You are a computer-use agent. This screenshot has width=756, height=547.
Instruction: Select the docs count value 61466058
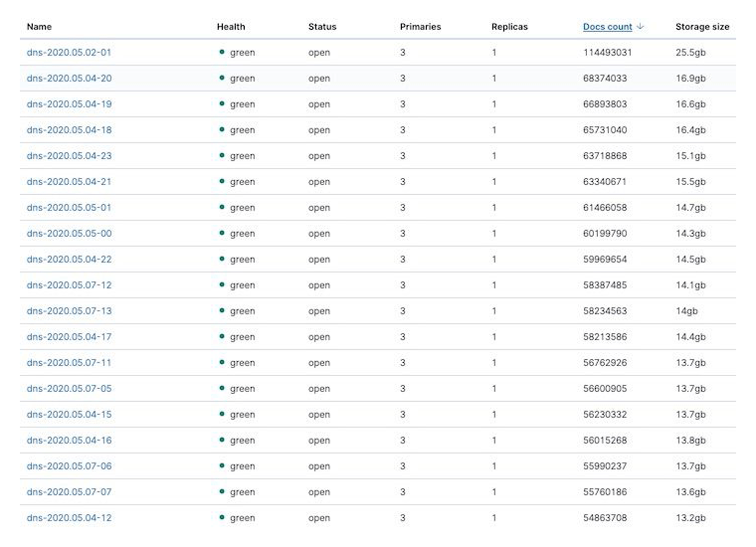click(605, 207)
